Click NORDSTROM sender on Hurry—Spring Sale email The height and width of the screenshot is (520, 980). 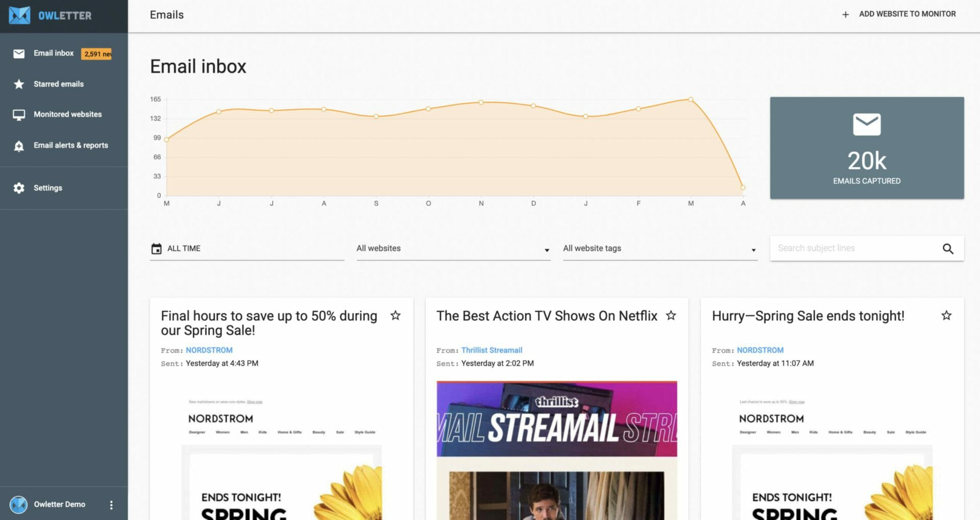tap(760, 350)
